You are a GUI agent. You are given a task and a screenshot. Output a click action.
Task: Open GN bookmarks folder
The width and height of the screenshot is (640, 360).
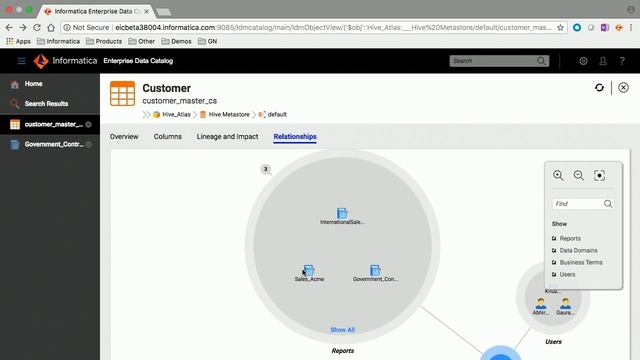point(207,41)
